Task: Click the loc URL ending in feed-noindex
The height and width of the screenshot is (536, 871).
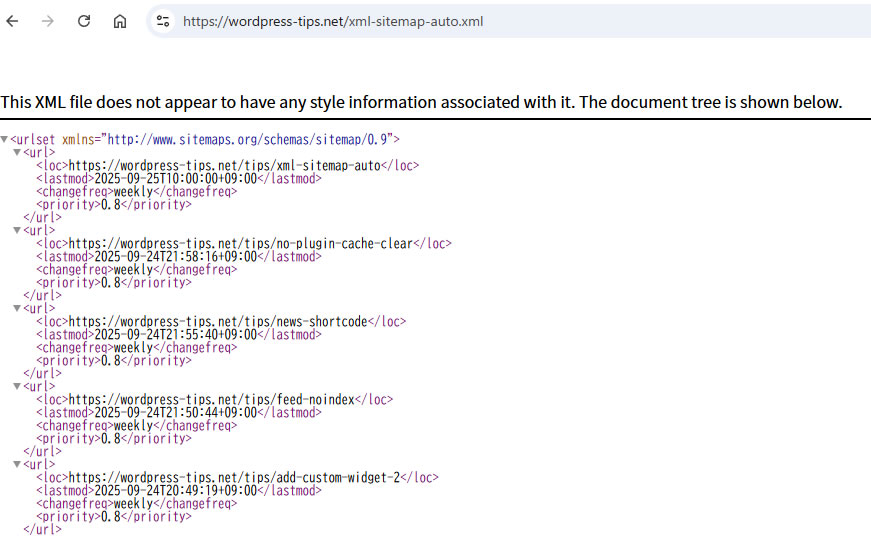Action: [212, 399]
